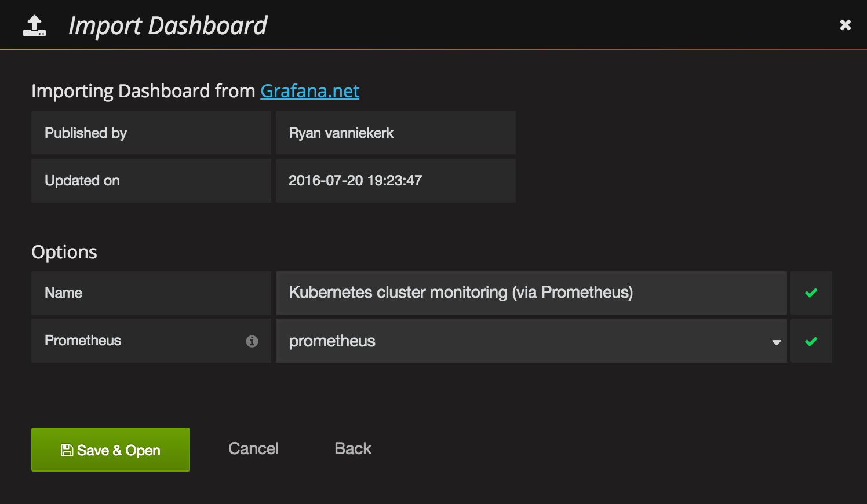Click the floppy disk icon on Save & Open
The height and width of the screenshot is (504, 867).
(67, 450)
